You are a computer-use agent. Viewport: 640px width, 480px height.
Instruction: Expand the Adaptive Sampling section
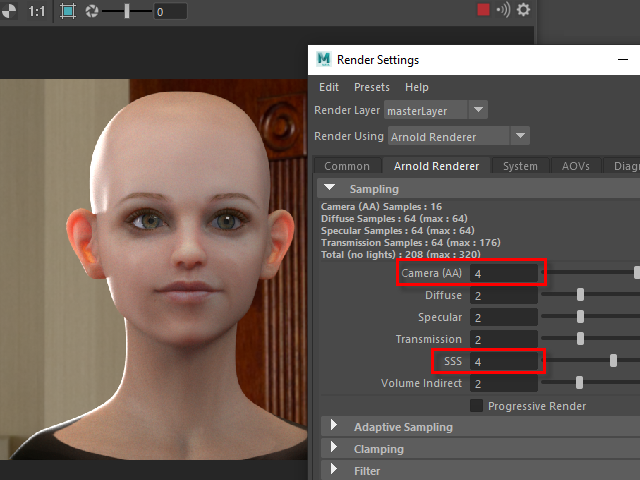pos(333,427)
